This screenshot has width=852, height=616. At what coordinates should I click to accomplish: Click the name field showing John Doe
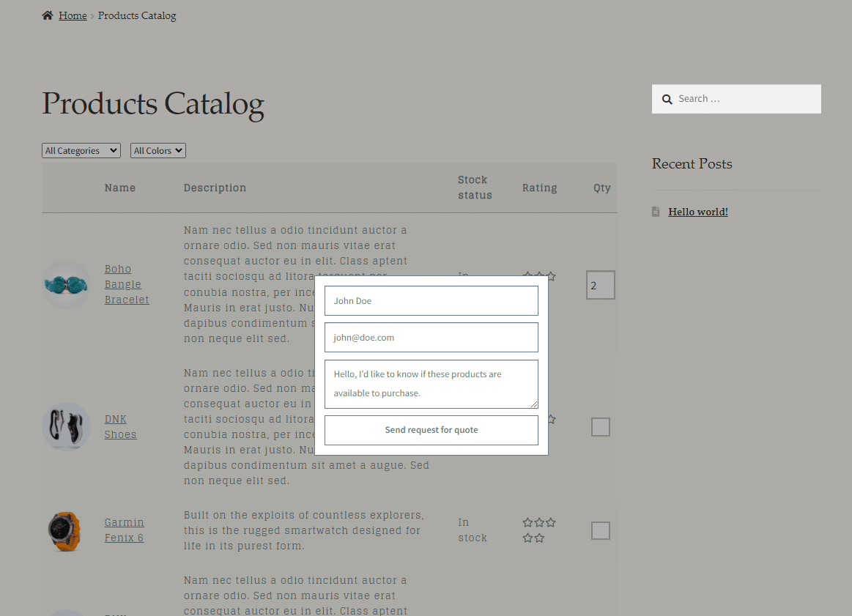pyautogui.click(x=431, y=301)
